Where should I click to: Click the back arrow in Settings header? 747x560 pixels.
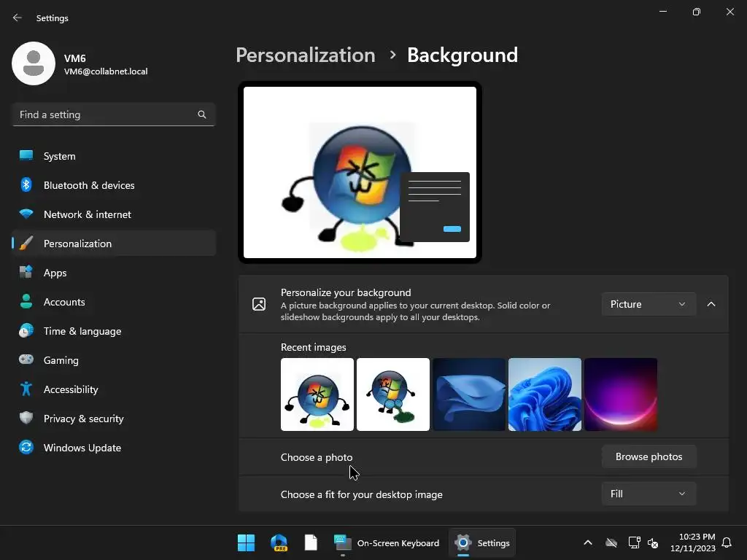18,17
